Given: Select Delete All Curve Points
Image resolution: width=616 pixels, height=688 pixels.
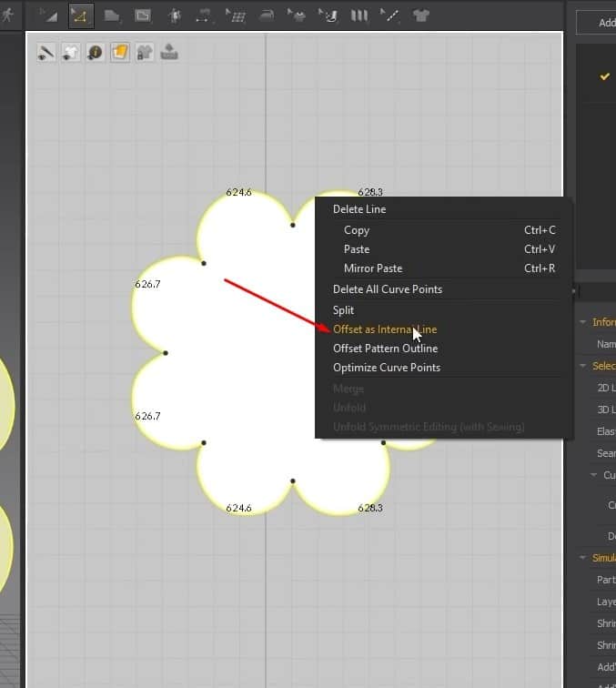Looking at the screenshot, I should pyautogui.click(x=388, y=289).
